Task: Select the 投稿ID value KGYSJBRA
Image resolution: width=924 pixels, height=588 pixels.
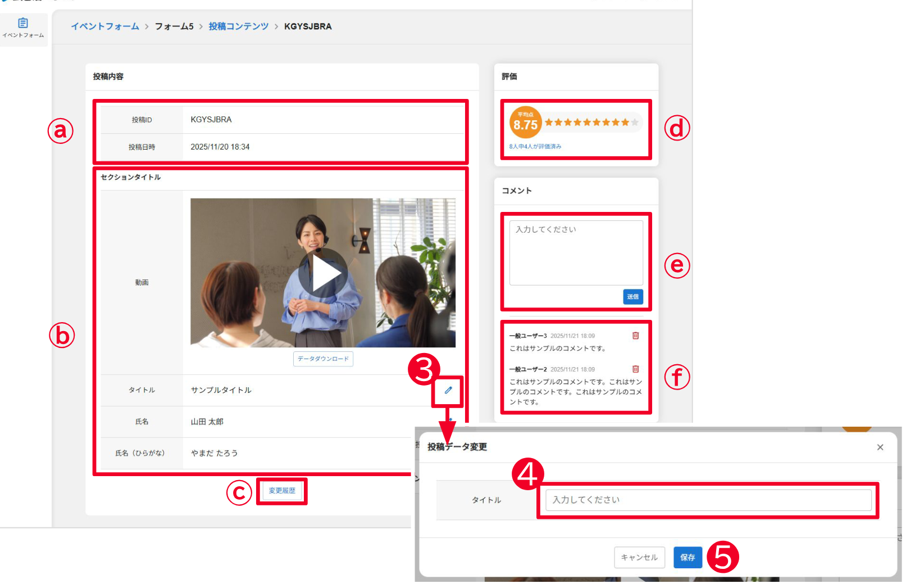Action: click(x=211, y=120)
